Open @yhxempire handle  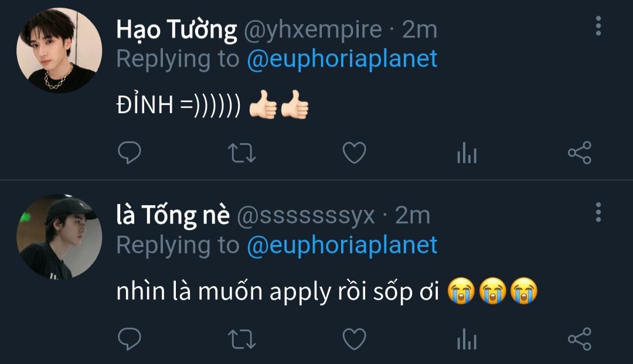pos(312,29)
